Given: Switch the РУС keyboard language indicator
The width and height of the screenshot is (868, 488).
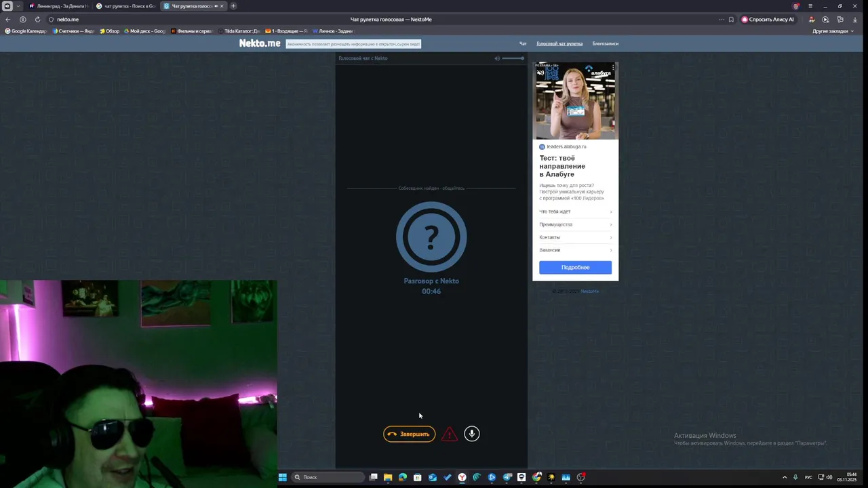Looking at the screenshot, I should pos(808,477).
